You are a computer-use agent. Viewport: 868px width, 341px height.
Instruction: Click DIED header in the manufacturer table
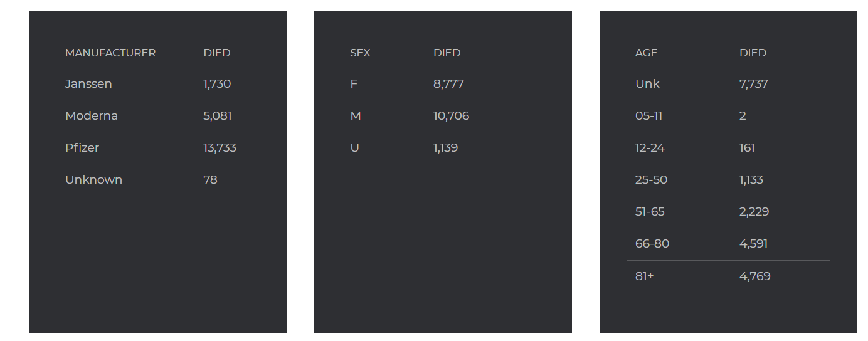pyautogui.click(x=217, y=53)
